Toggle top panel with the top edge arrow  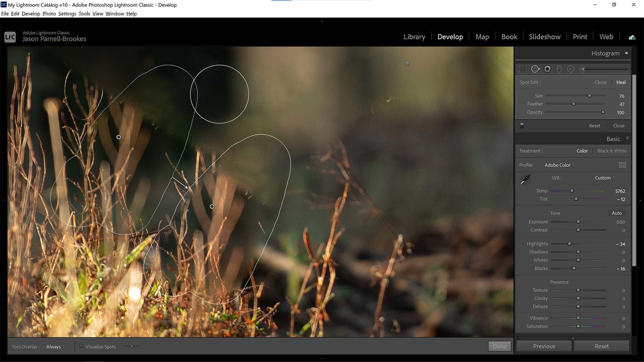322,21
